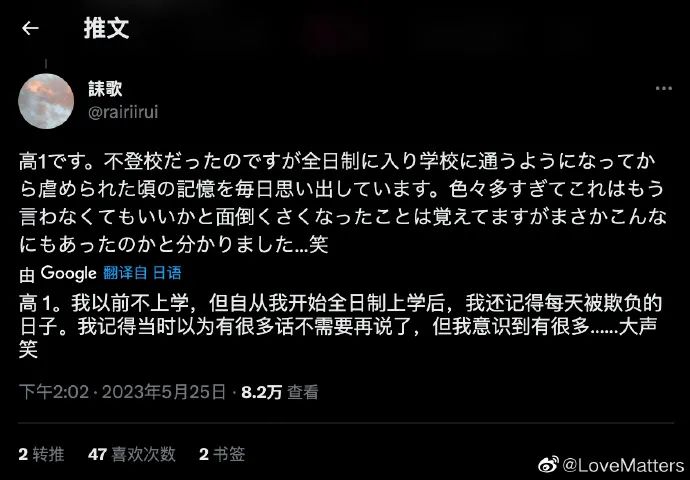Go back with the arrow icon

pos(30,29)
